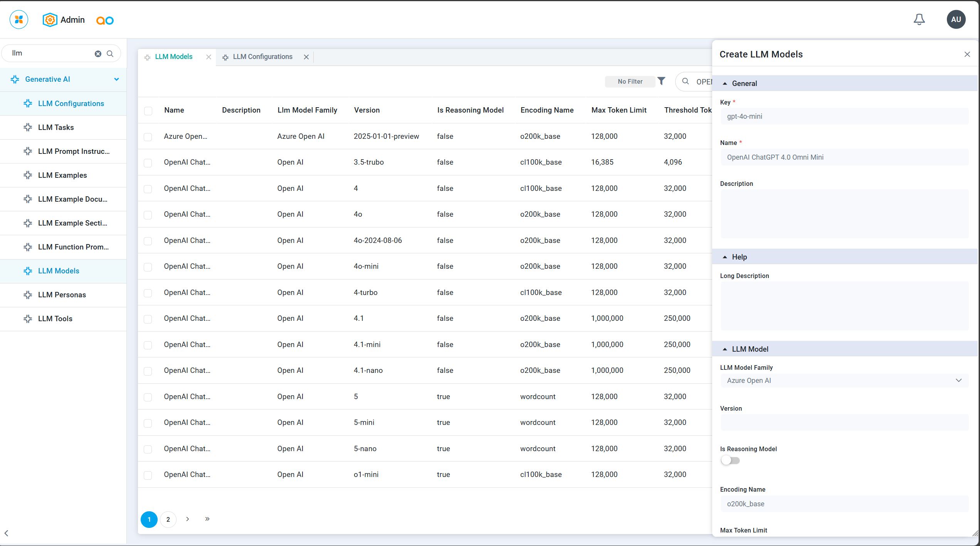Sort by the Max Token Limit column header
980x546 pixels.
619,110
